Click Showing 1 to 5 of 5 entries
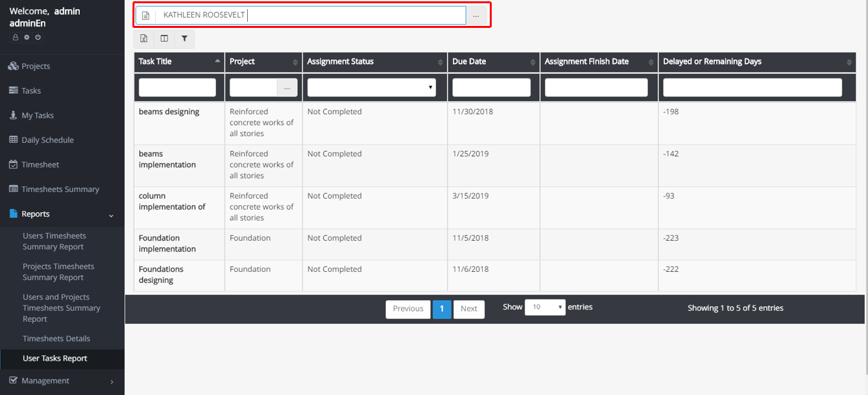Image resolution: width=868 pixels, height=395 pixels. point(736,308)
